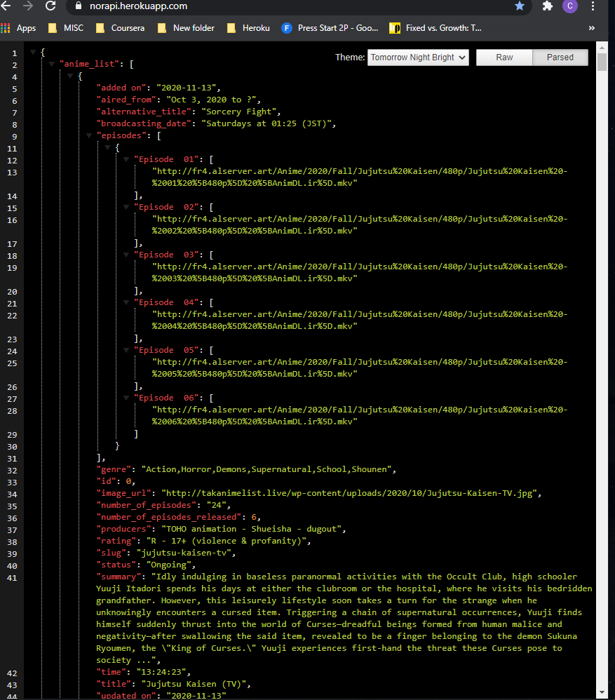
Task: Collapse the Episode 02 array
Action: [126, 207]
